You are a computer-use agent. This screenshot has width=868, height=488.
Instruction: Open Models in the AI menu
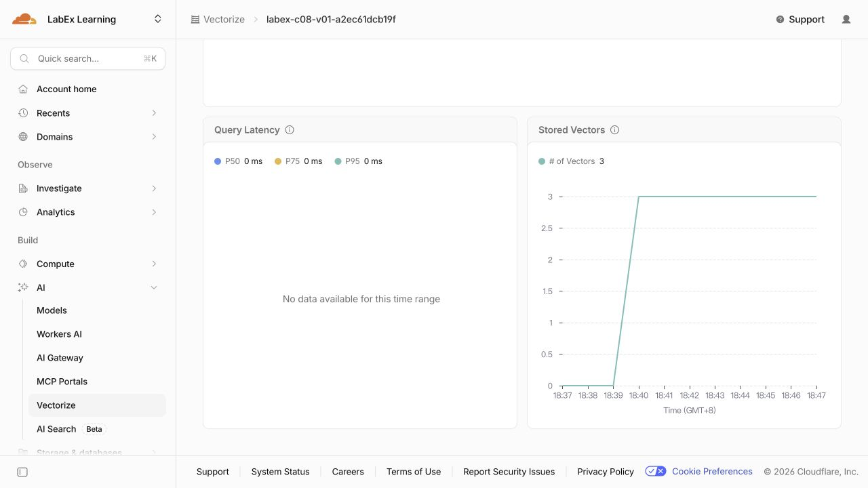[52, 310]
